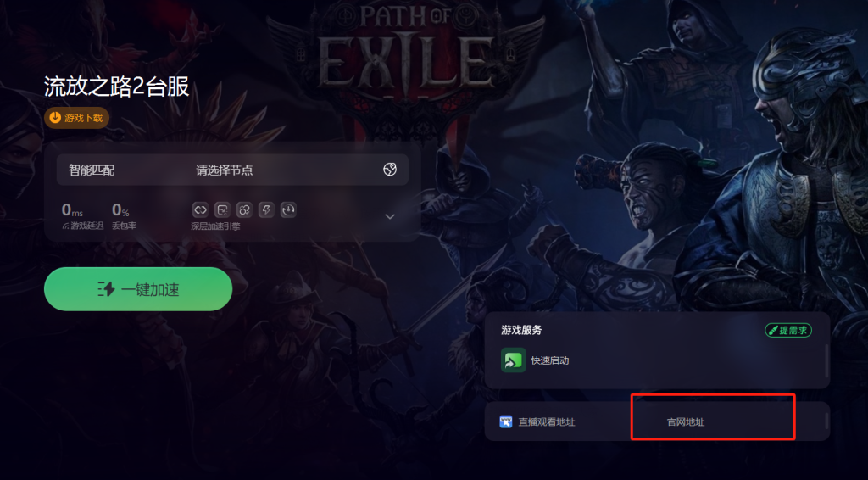The width and height of the screenshot is (868, 480).
Task: Click the 快速启动 quick launch label
Action: [x=549, y=360]
